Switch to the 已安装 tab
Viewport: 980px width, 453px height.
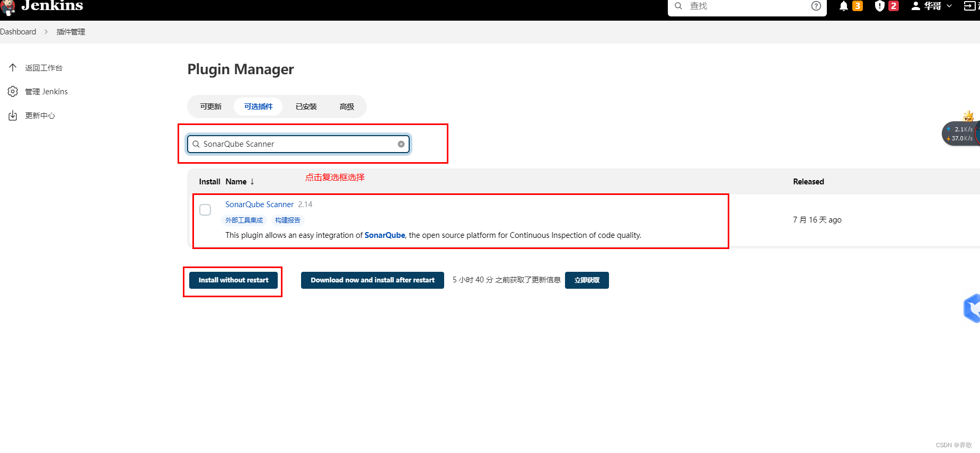pyautogui.click(x=306, y=106)
